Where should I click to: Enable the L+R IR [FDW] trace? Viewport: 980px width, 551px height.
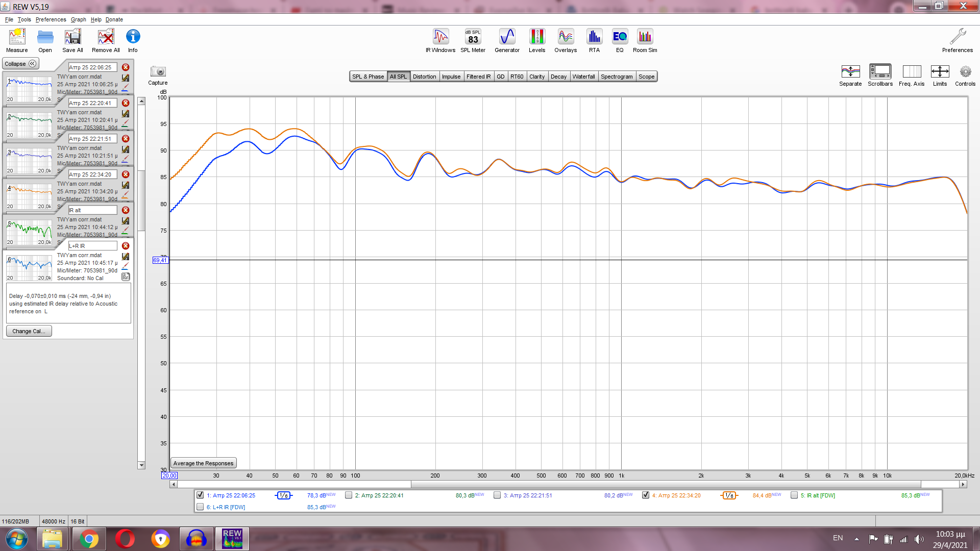[200, 507]
